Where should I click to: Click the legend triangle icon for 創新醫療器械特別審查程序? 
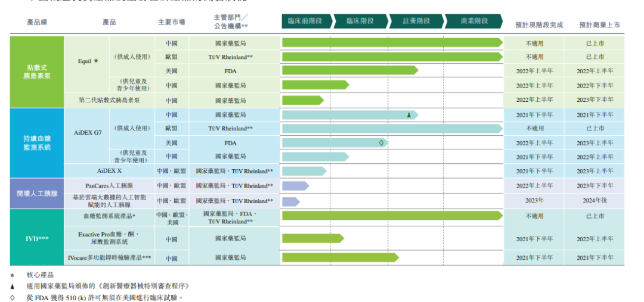pos(13,287)
